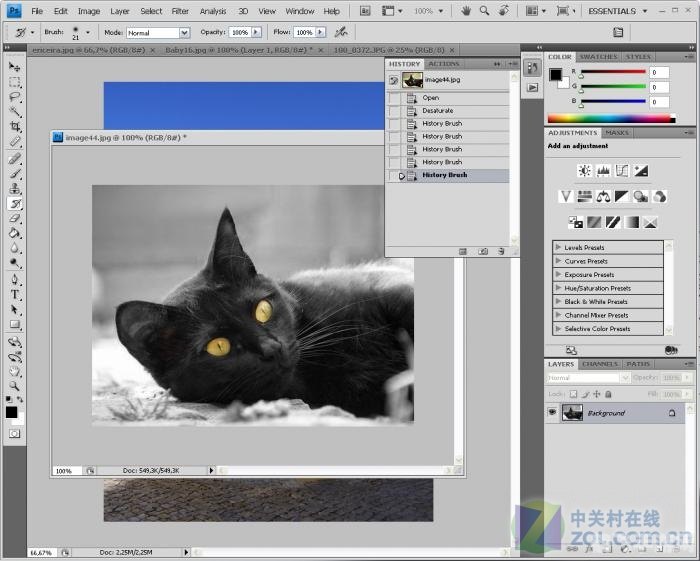Image resolution: width=700 pixels, height=561 pixels.
Task: Select the Zoom tool in toolbox
Action: coord(15,385)
